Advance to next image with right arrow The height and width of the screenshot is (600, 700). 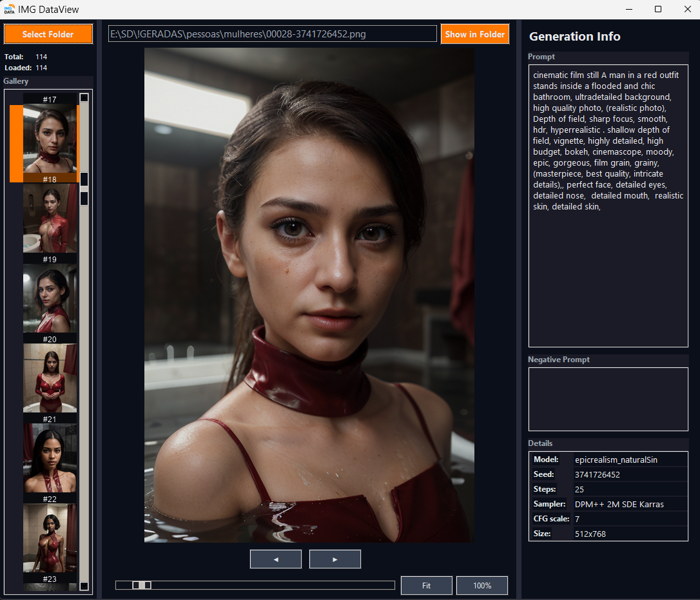click(x=335, y=559)
